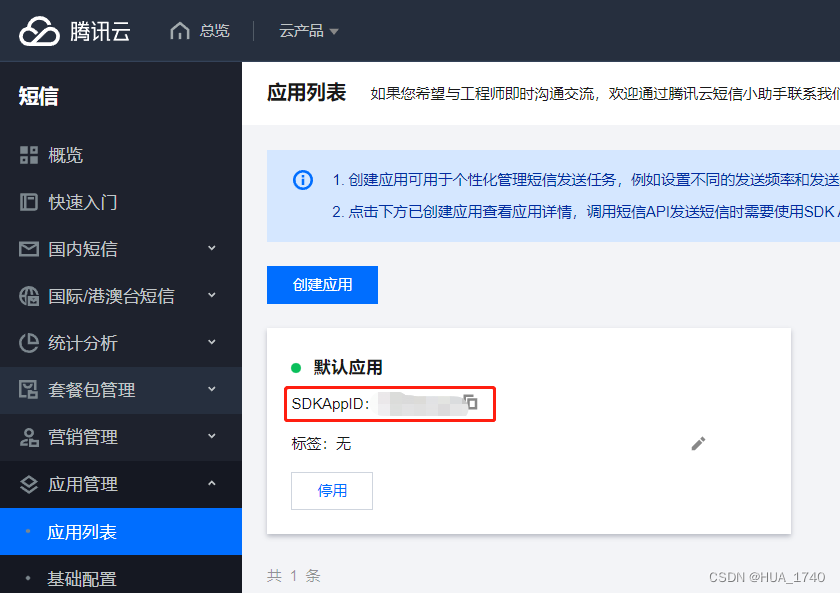Click the 应用列表 page heading
Screen dimensions: 840x593
pos(306,93)
